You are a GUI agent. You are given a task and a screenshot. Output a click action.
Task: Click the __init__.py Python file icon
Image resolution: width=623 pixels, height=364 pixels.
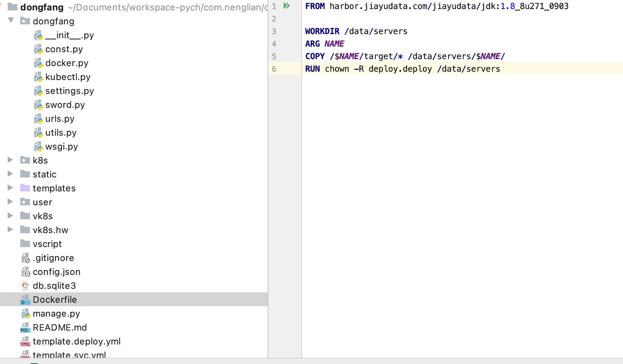pyautogui.click(x=38, y=35)
